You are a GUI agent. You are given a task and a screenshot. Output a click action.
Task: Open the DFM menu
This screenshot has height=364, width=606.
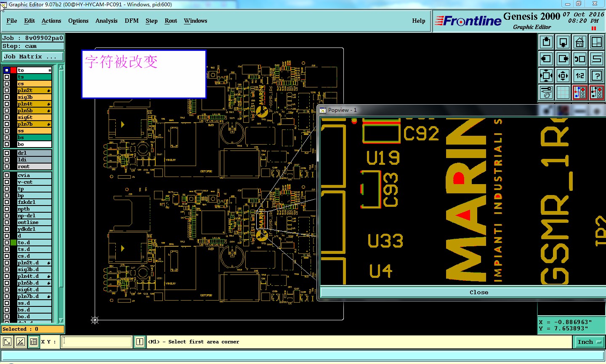click(132, 21)
